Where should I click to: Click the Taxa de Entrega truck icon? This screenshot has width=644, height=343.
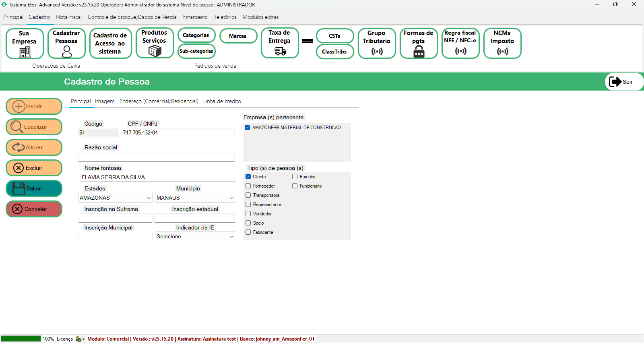(x=280, y=51)
